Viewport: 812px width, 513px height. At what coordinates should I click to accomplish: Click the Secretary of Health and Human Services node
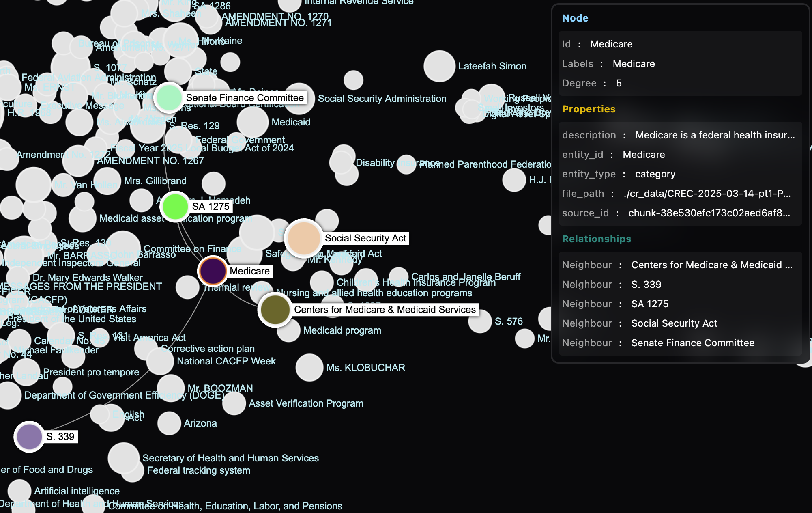[123, 458]
